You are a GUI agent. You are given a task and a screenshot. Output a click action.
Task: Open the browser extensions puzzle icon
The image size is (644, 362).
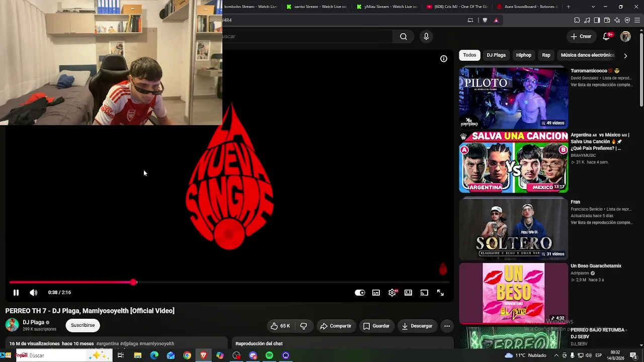pos(577,20)
